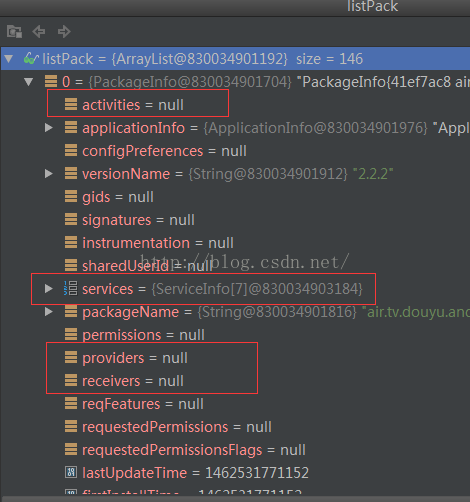Click the field icon beside sharedUserId
470x502 pixels.
click(x=71, y=265)
